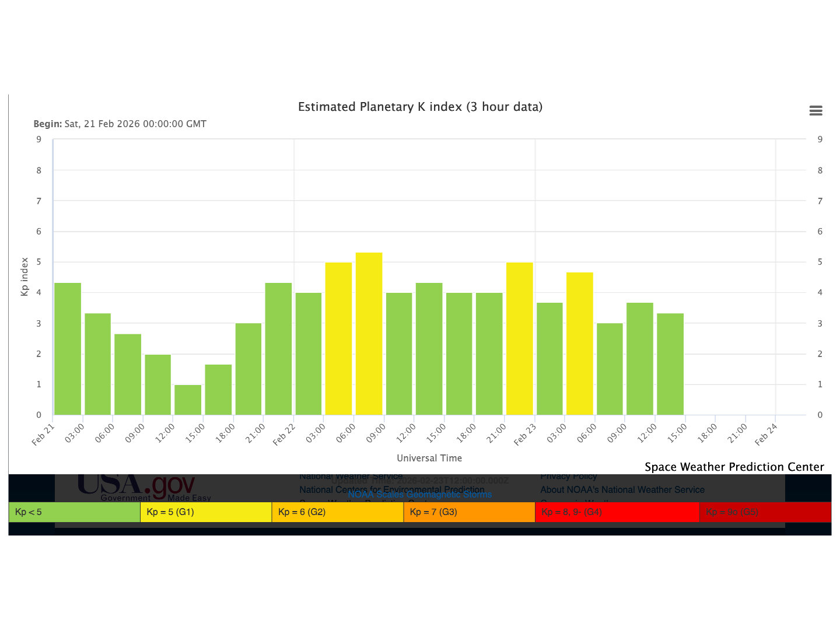Click the Universal Time axis label
840x630 pixels.
[429, 458]
